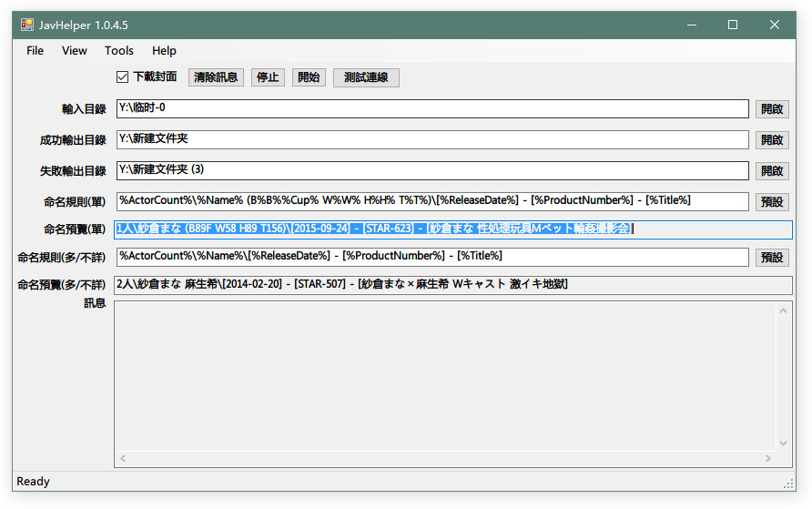Viewport: 812px width, 509px height.
Task: Maximize the JavHelper window
Action: point(733,25)
